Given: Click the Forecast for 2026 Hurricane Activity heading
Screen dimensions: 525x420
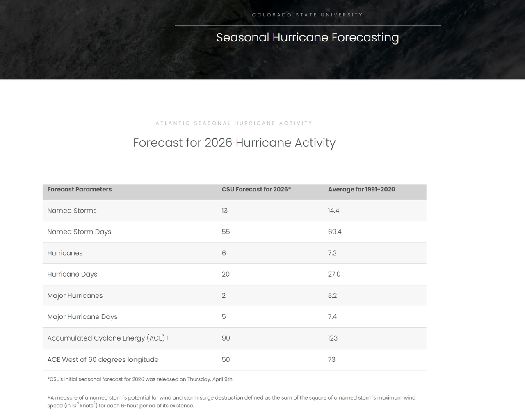Looking at the screenshot, I should [x=234, y=143].
